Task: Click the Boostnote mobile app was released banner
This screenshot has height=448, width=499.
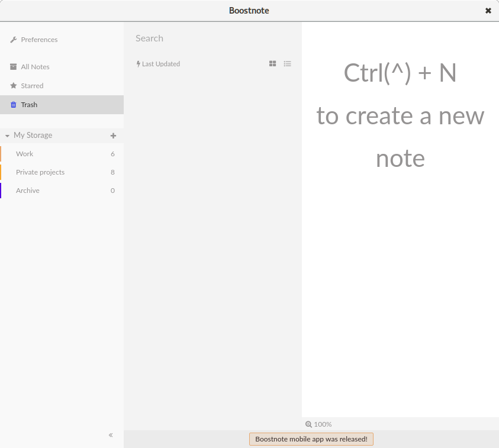Action: 311,439
